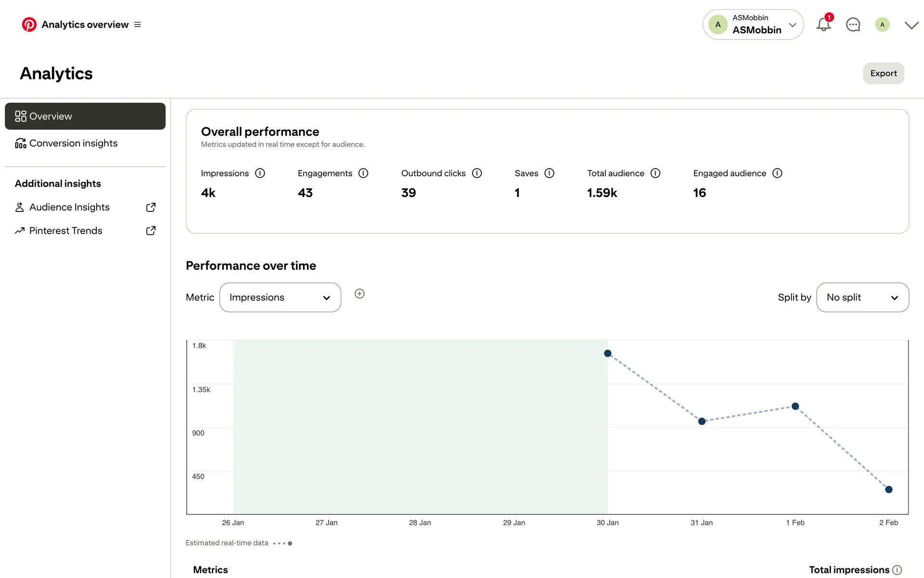Select Overview in the sidebar
This screenshot has width=924, height=578.
[x=85, y=116]
